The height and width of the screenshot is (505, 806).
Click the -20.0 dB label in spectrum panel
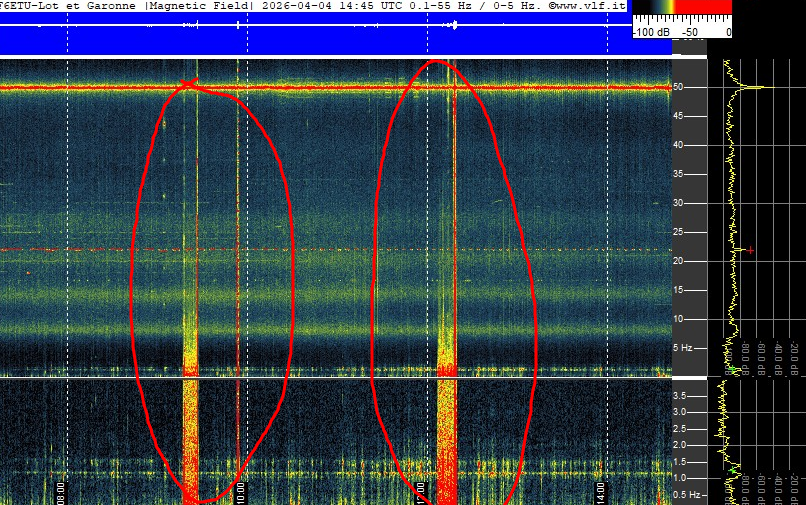(793, 353)
